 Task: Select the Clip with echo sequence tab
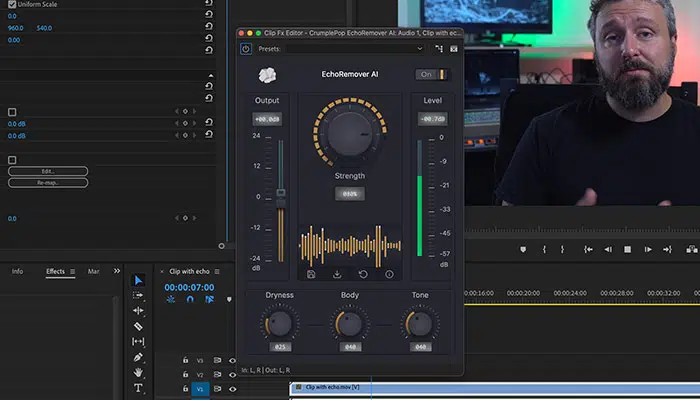tap(189, 271)
